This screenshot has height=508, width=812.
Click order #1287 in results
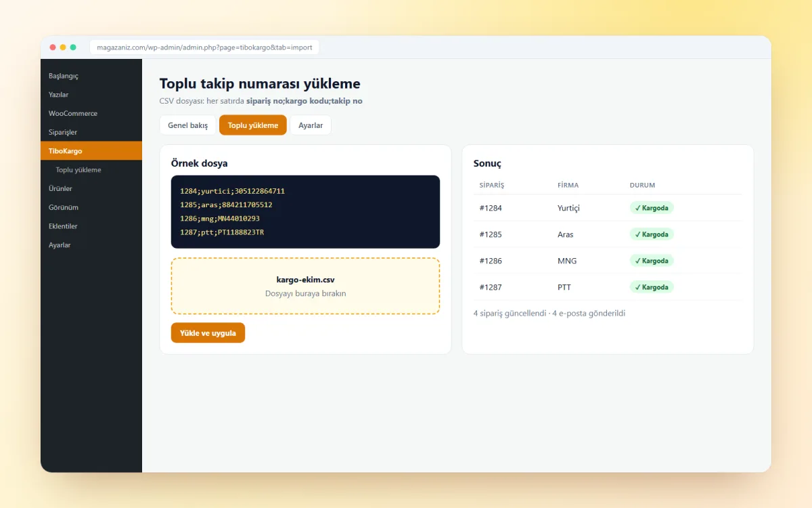tap(491, 287)
